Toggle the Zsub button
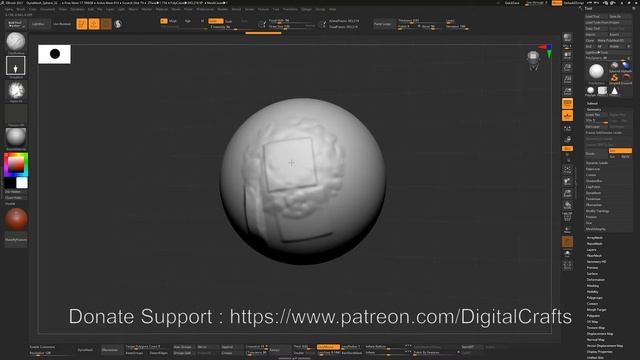This screenshot has width=640, height=360. point(229,21)
